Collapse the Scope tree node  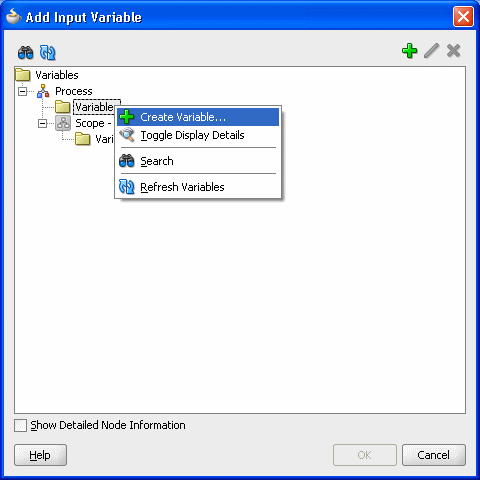coord(43,124)
